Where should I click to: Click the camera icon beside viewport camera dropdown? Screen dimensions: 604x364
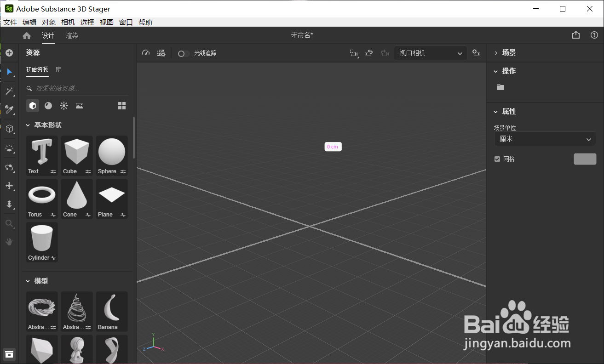point(476,53)
